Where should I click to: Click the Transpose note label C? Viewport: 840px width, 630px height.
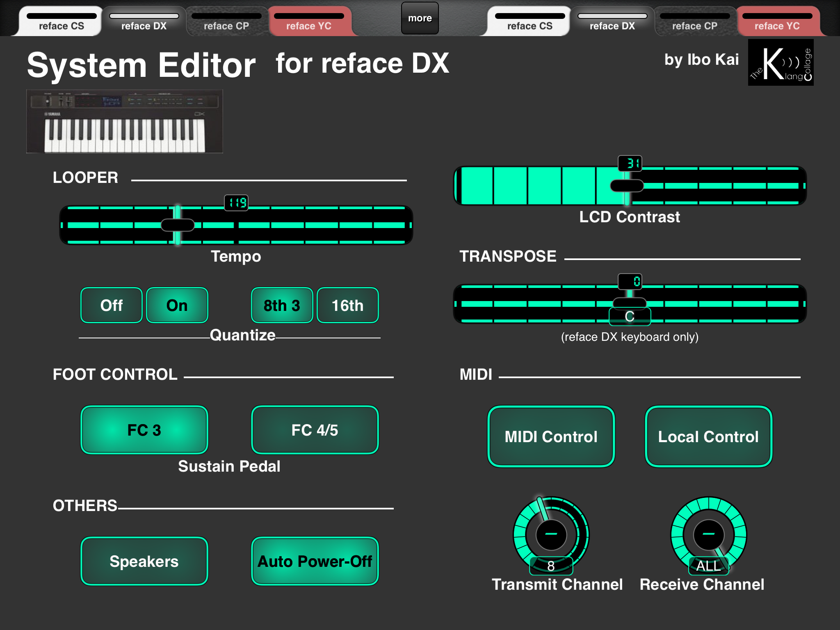[630, 316]
